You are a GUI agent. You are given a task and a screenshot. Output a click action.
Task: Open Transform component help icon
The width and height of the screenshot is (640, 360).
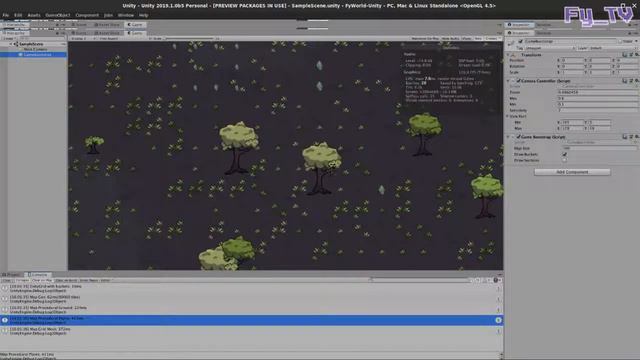point(624,55)
